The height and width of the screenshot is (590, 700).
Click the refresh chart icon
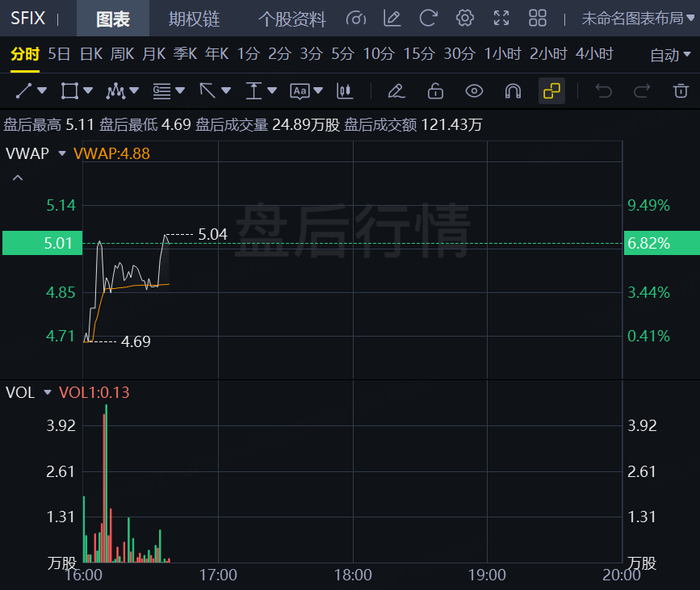428,19
